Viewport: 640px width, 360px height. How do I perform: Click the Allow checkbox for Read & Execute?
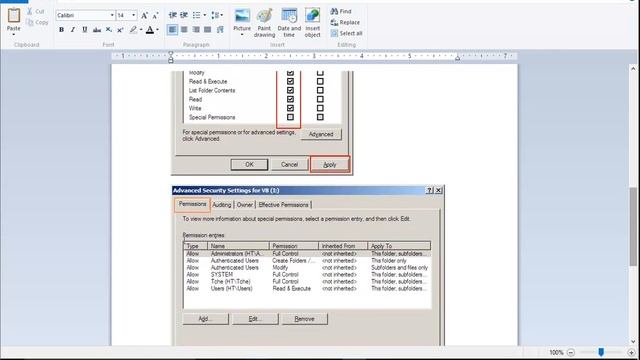point(290,81)
